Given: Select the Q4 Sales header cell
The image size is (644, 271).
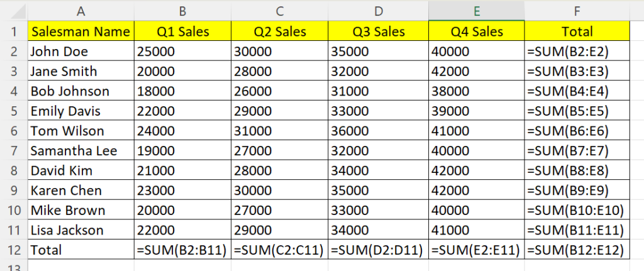Looking at the screenshot, I should [475, 31].
